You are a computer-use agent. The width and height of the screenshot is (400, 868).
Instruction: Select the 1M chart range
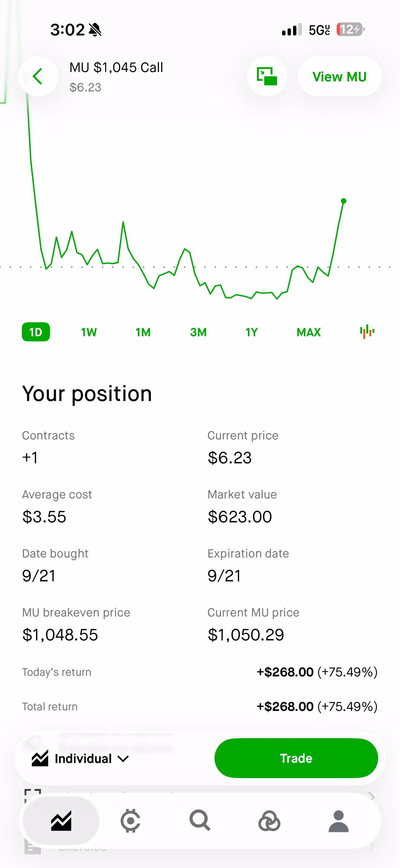click(x=143, y=332)
